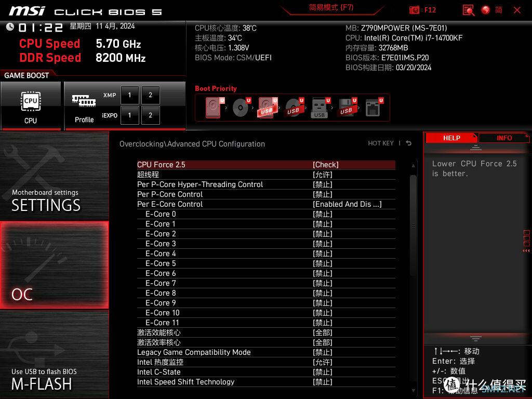Enable iEXPO profile 2
The height and width of the screenshot is (399, 532).
point(150,115)
